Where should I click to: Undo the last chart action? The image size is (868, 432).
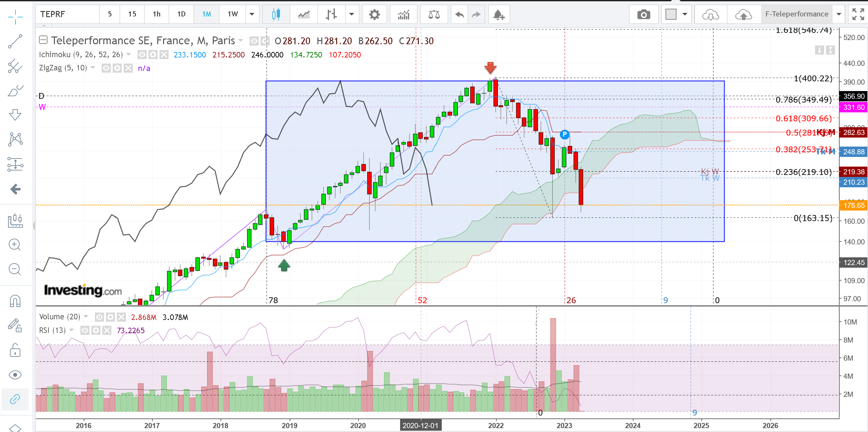coord(459,15)
